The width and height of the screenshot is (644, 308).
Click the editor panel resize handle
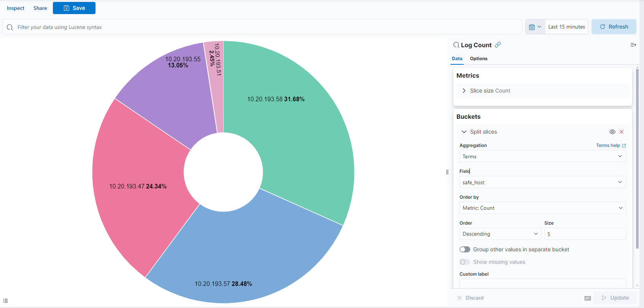tap(447, 172)
